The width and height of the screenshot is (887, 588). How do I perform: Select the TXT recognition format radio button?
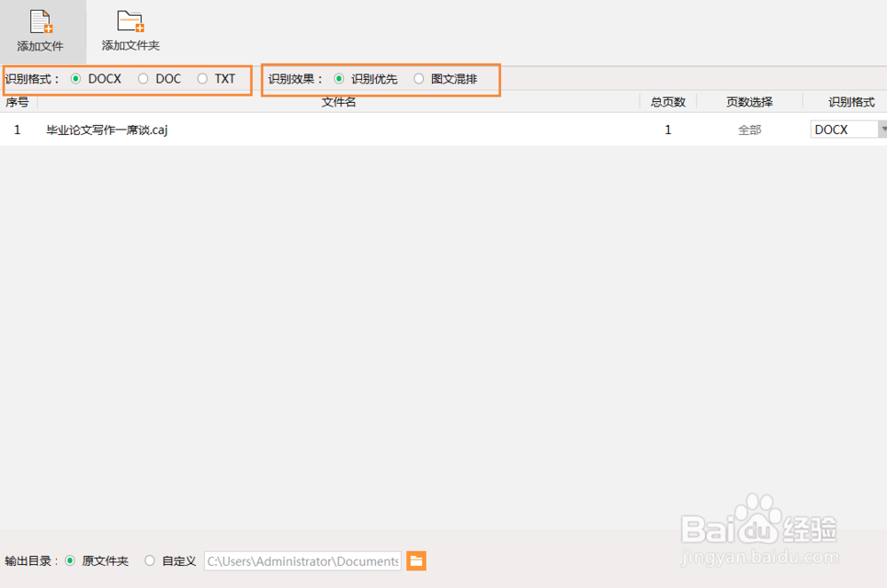201,79
